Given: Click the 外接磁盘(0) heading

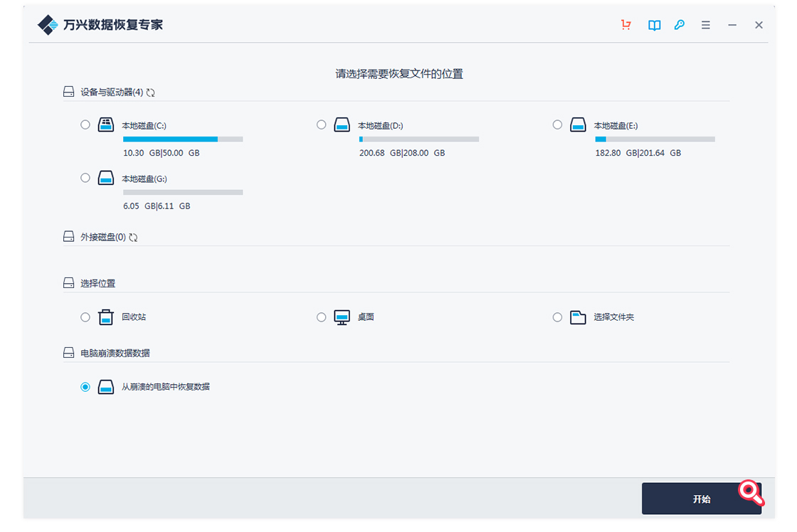Looking at the screenshot, I should point(103,237).
